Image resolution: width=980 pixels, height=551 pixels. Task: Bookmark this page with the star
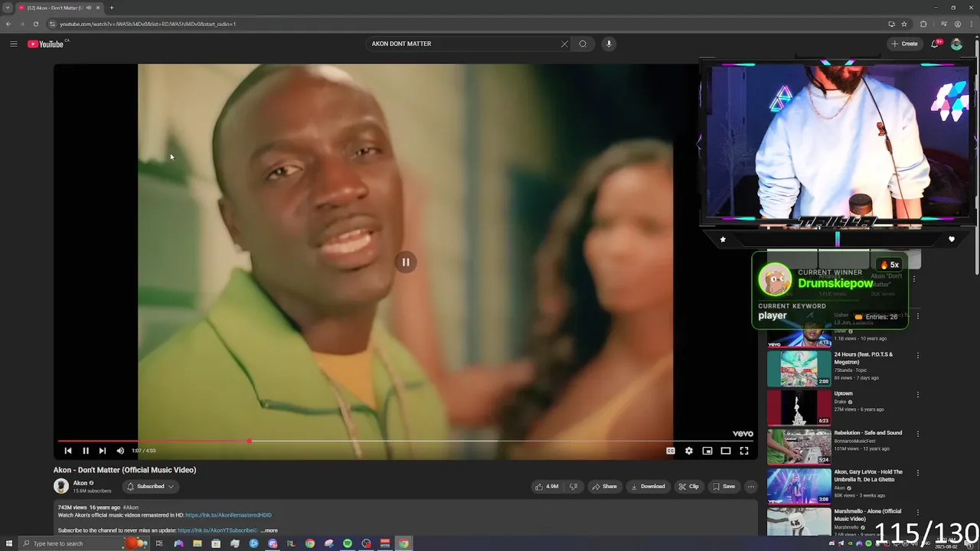click(x=904, y=24)
